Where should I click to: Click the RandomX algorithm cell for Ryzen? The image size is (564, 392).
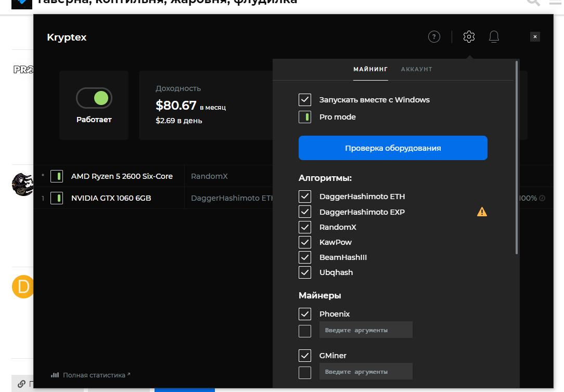tap(209, 176)
